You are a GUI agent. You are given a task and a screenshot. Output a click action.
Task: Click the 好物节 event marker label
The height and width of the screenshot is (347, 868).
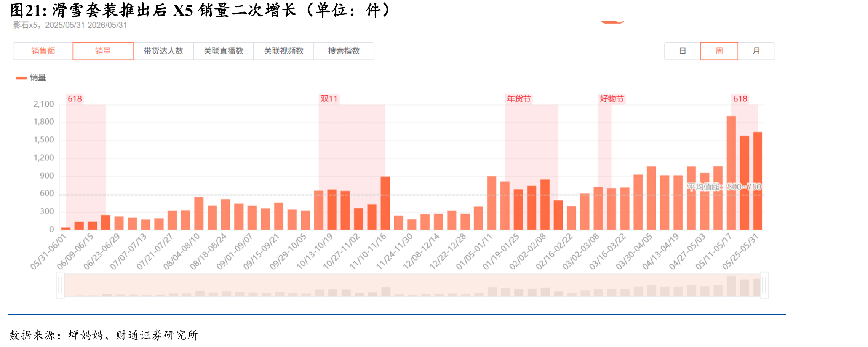coord(612,99)
